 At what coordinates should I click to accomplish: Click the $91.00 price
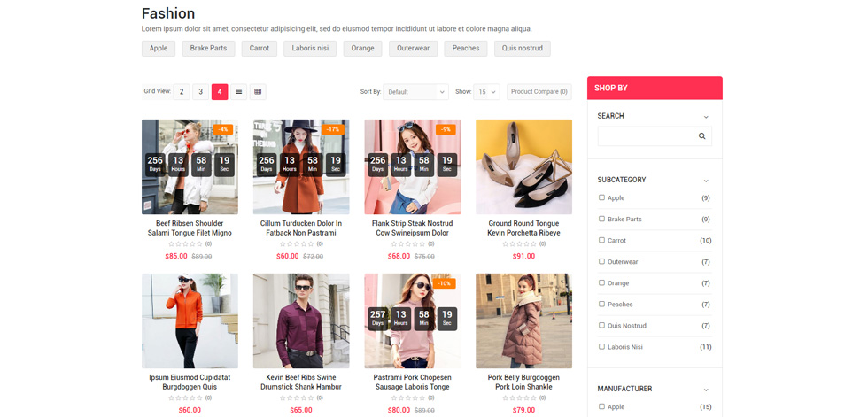[523, 256]
